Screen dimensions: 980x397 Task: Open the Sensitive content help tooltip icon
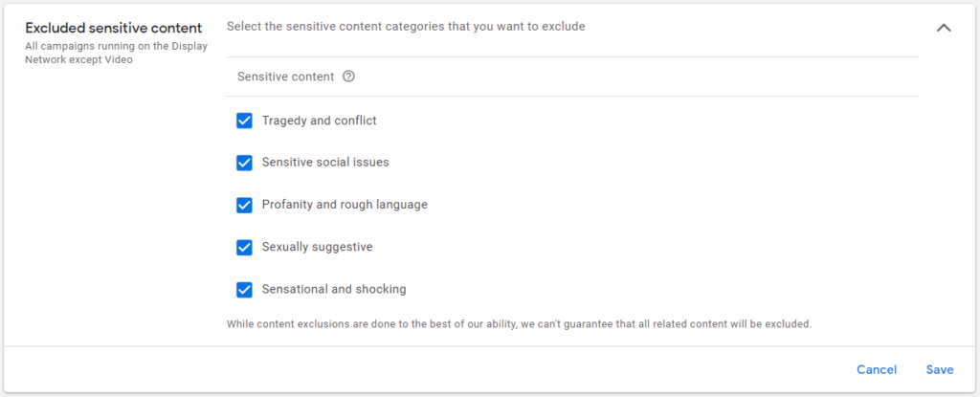point(349,77)
